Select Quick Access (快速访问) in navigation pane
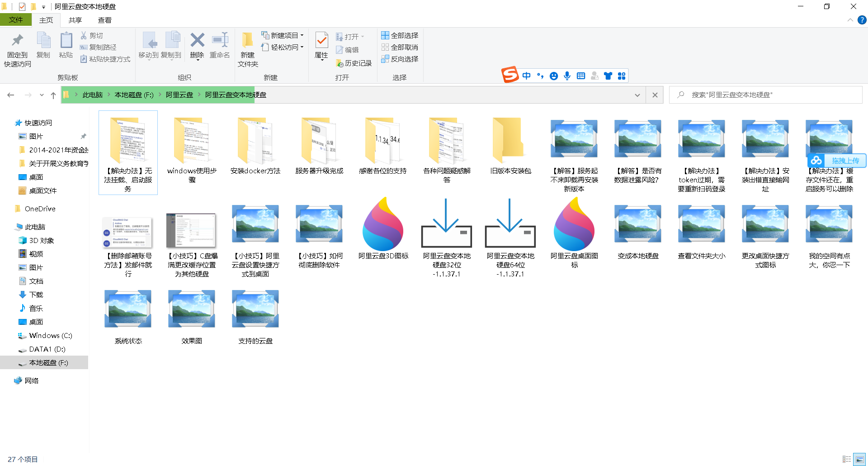The width and height of the screenshot is (868, 466). (x=33, y=123)
